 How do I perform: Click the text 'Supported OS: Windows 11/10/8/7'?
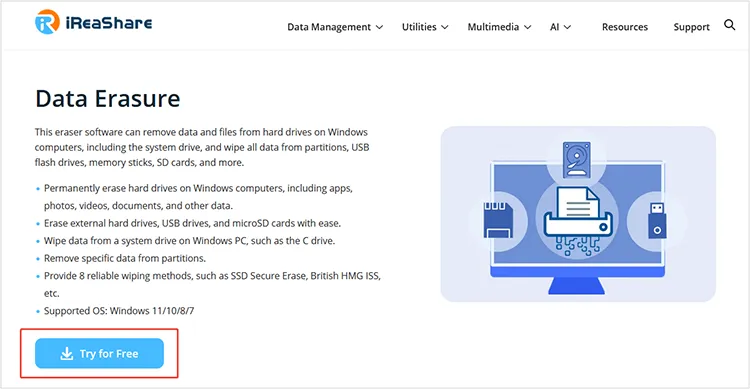pyautogui.click(x=119, y=311)
